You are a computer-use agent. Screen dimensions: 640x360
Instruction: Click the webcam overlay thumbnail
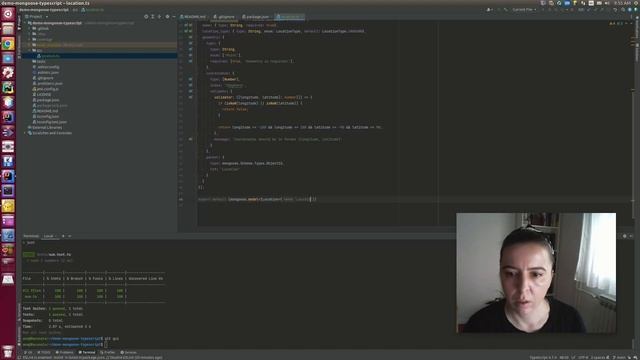(x=536, y=273)
